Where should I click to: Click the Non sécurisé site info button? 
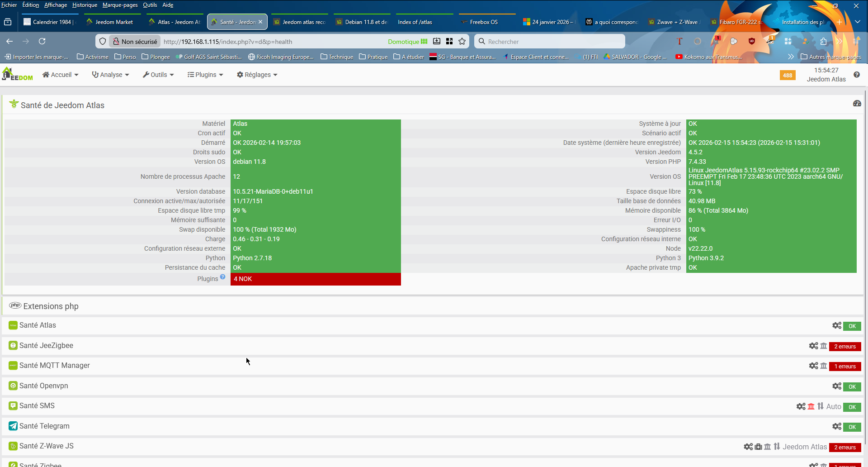tap(136, 41)
